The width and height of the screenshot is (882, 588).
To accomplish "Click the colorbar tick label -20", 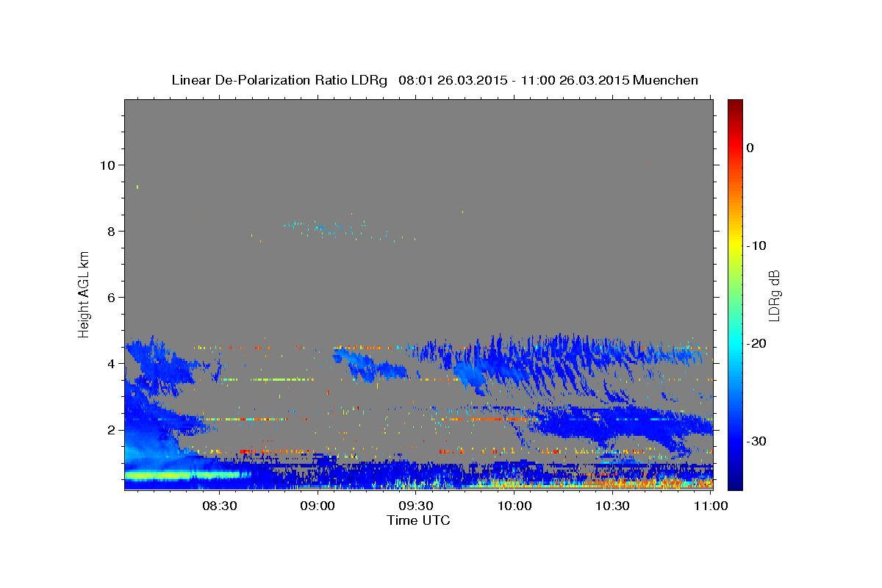I will [x=756, y=343].
